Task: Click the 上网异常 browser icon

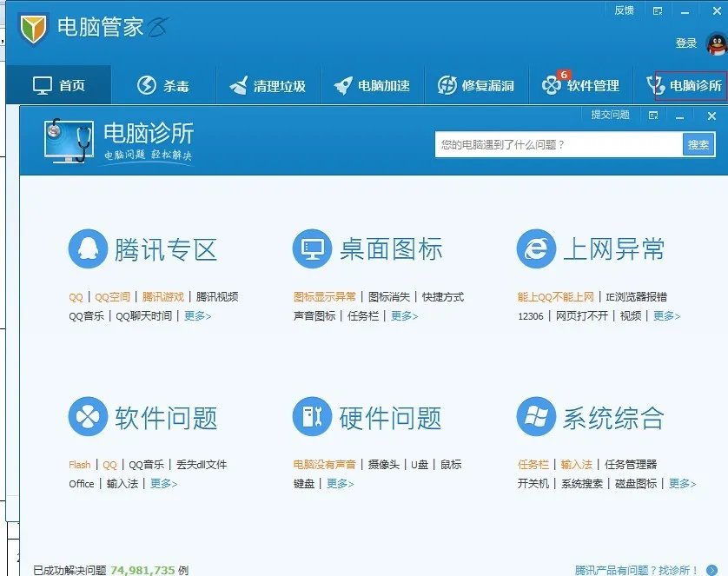Action: tap(536, 249)
